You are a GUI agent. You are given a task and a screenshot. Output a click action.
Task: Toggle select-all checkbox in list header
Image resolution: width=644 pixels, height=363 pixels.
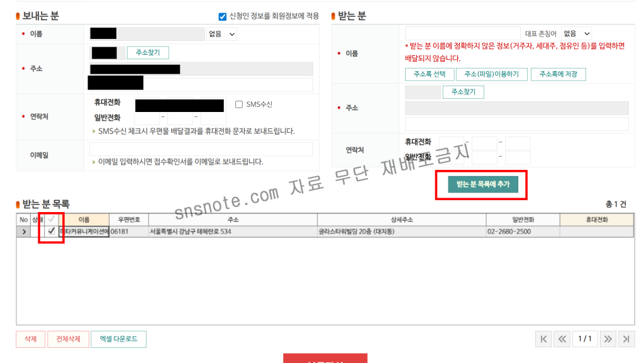(52, 220)
